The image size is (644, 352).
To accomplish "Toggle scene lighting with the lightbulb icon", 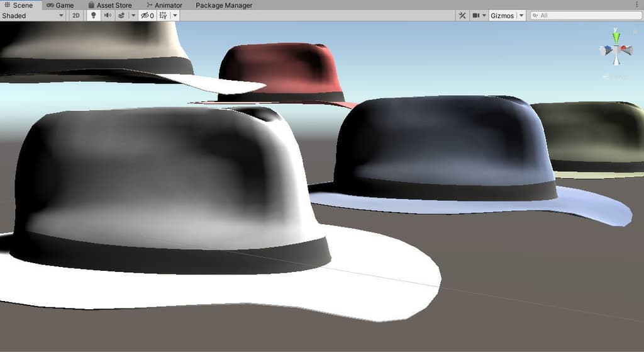I will 94,16.
